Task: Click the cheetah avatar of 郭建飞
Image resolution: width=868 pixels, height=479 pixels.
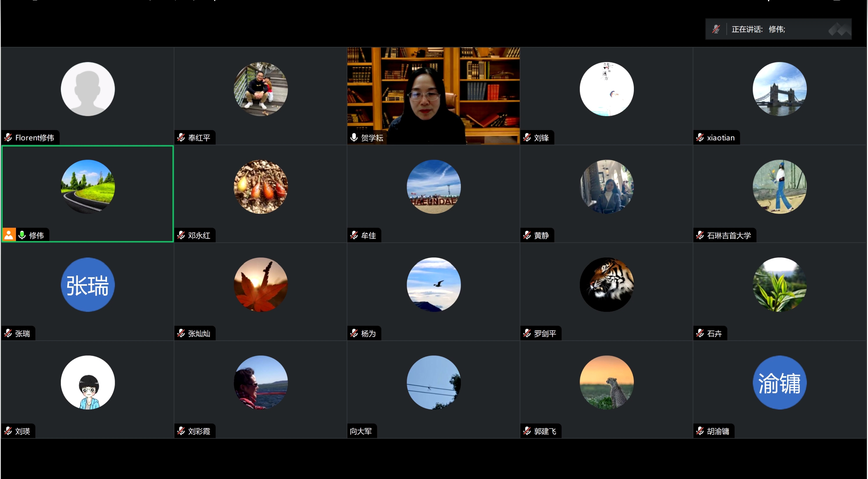Action: [606, 382]
